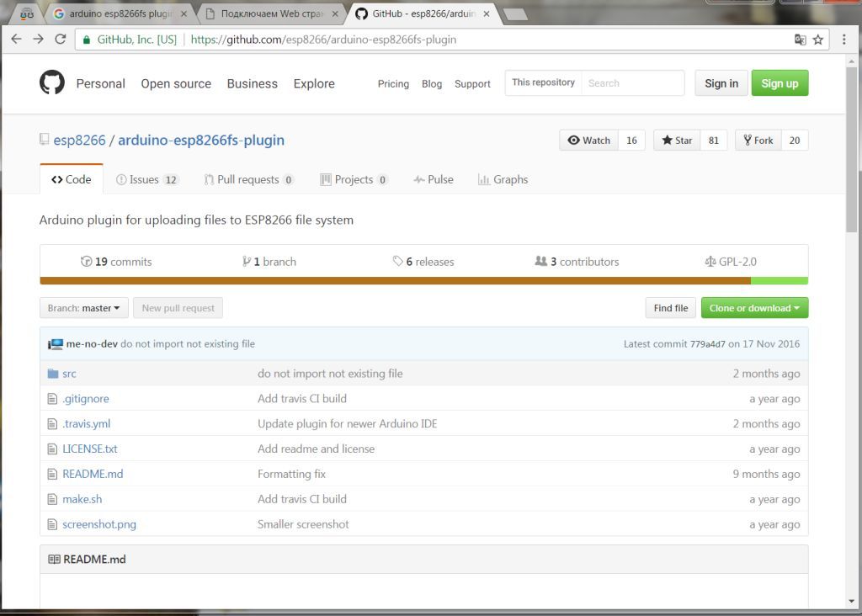Open the Chrome three-dot menu
The height and width of the screenshot is (616, 862).
click(x=843, y=40)
